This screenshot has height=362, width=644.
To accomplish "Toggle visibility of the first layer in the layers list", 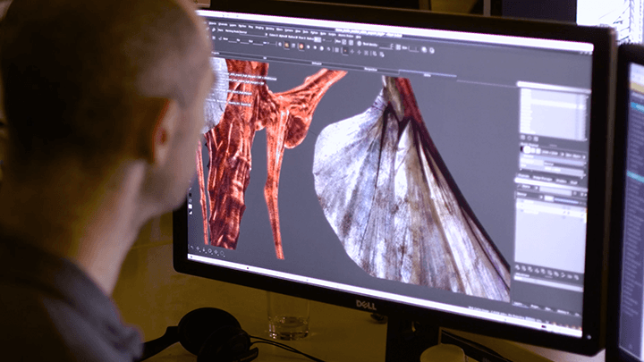I will tap(521, 201).
